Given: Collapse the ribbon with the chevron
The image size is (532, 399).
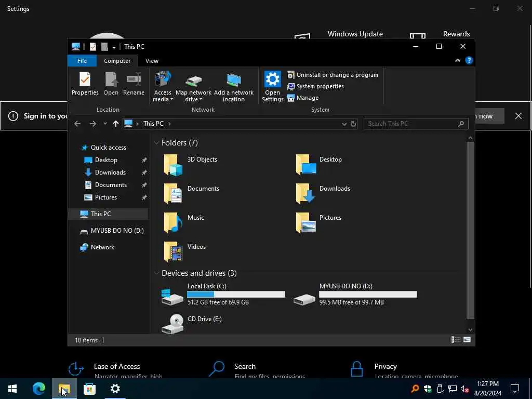Looking at the screenshot, I should click(457, 60).
